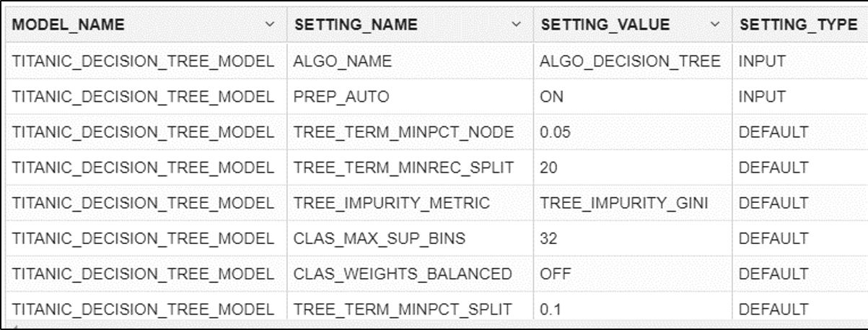Click the ON value for PREP_AUTO

coord(550,97)
